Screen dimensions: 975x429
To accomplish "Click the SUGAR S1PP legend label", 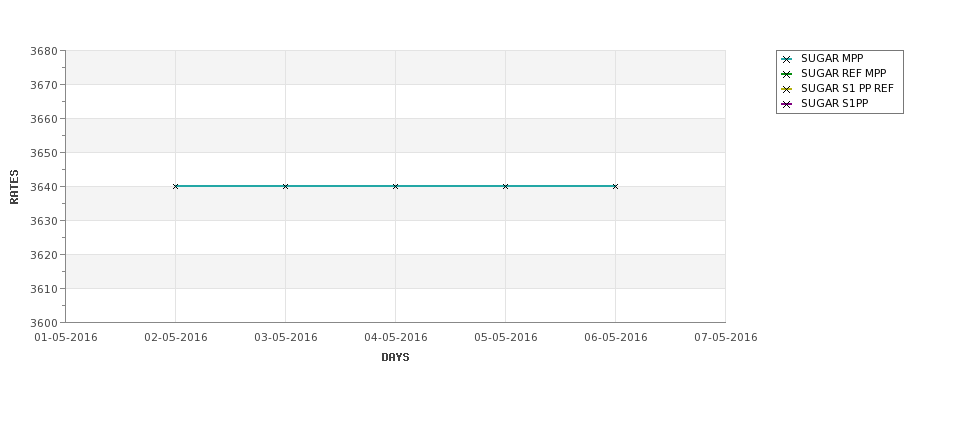I will tap(834, 103).
